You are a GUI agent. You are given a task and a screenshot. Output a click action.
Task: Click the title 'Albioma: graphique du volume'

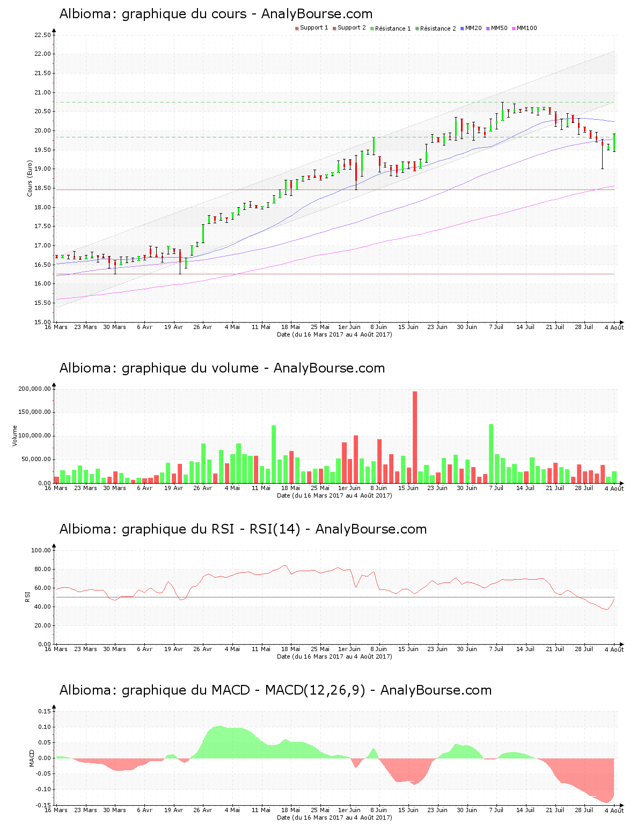(159, 368)
